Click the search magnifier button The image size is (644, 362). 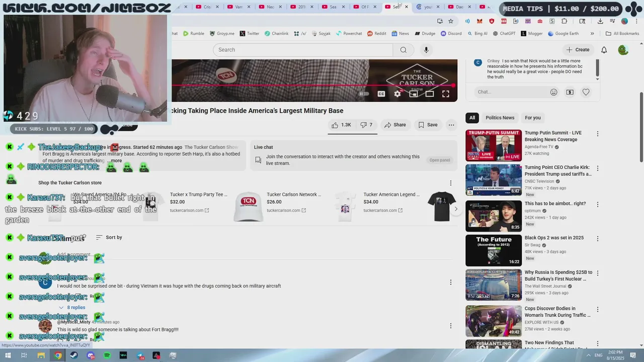pyautogui.click(x=403, y=50)
